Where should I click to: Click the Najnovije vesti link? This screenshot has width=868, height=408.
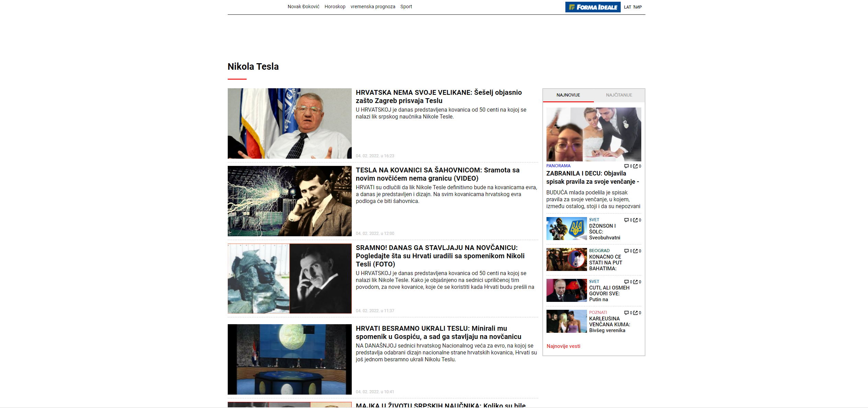pos(563,346)
